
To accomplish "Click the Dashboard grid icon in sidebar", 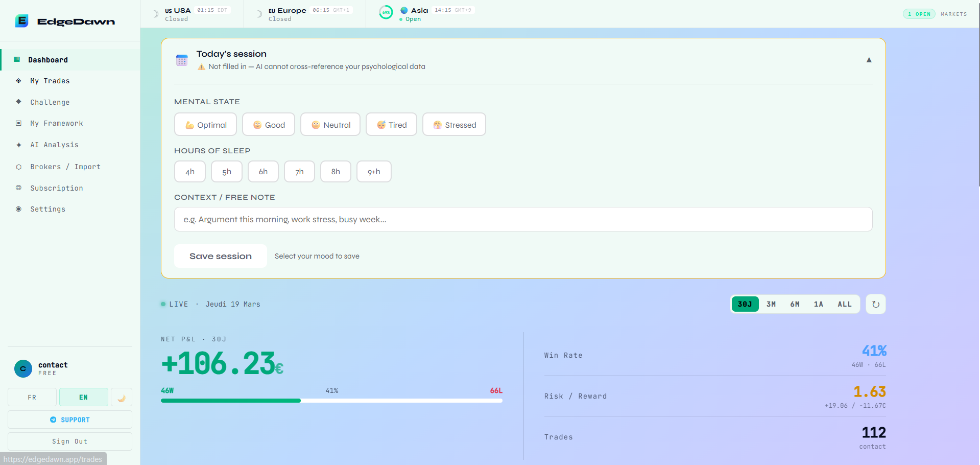I will 17,60.
